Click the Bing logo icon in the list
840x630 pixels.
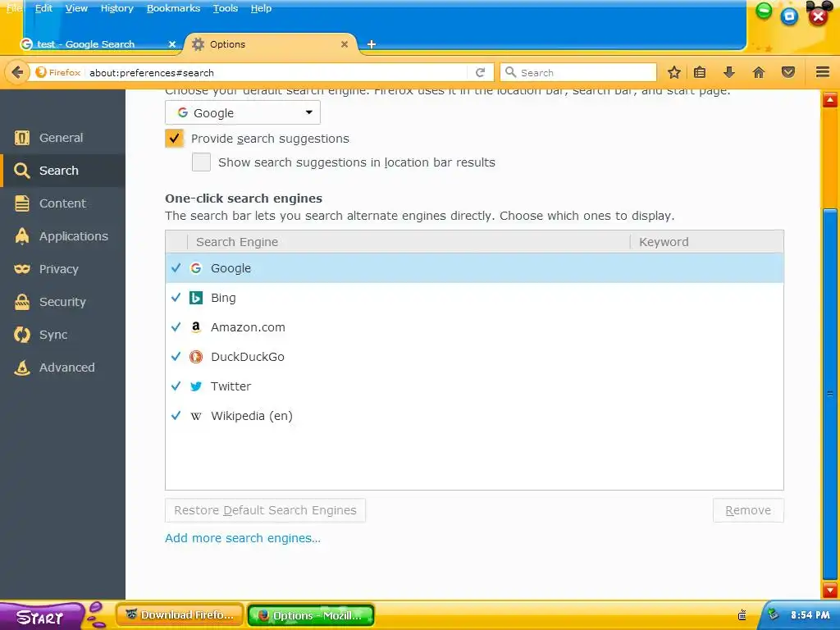coord(196,298)
